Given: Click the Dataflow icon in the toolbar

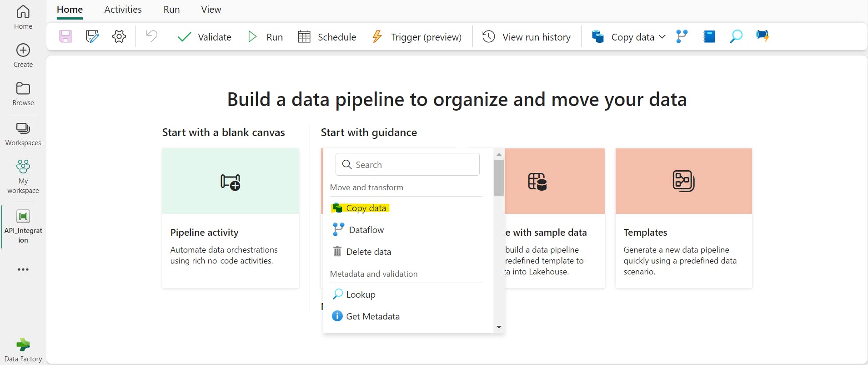Looking at the screenshot, I should pos(682,36).
